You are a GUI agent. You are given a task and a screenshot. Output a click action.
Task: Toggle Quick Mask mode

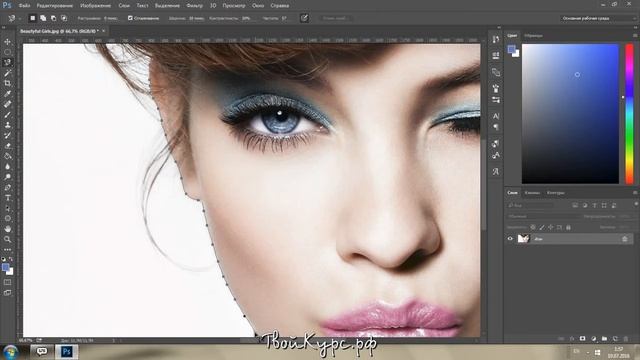pos(7,282)
